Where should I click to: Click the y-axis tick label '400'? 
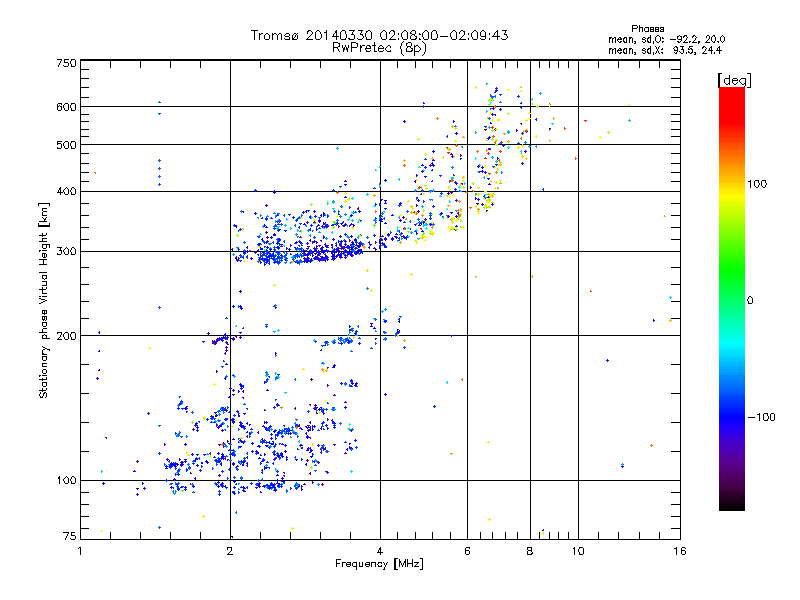click(66, 191)
